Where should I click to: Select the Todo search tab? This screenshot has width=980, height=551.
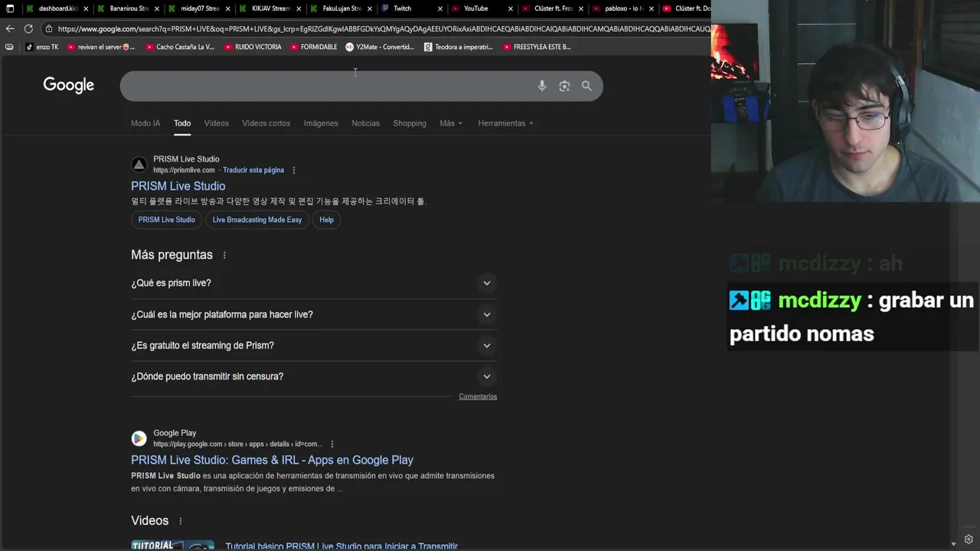coord(182,123)
